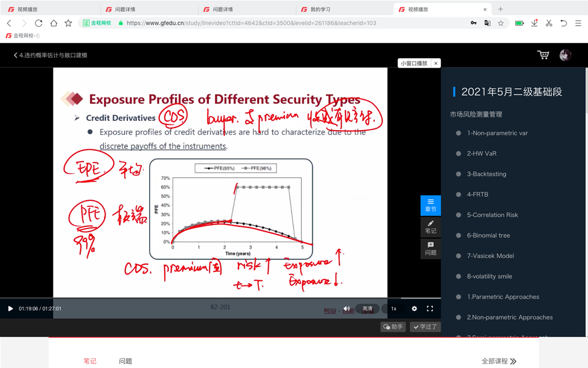Click the 助手 assistant button
The image size is (588, 368).
(x=393, y=327)
